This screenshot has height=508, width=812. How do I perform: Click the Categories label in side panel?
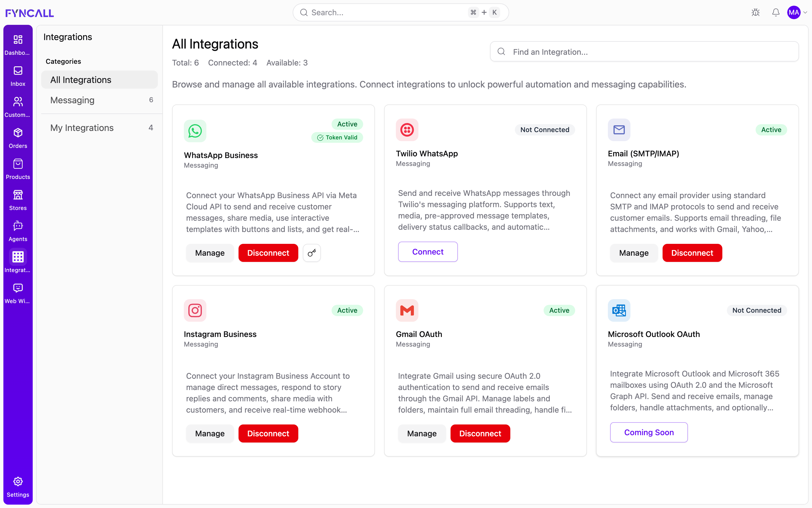point(63,62)
